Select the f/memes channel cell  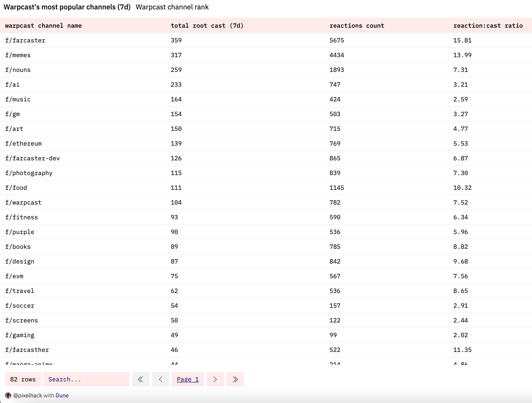18,55
